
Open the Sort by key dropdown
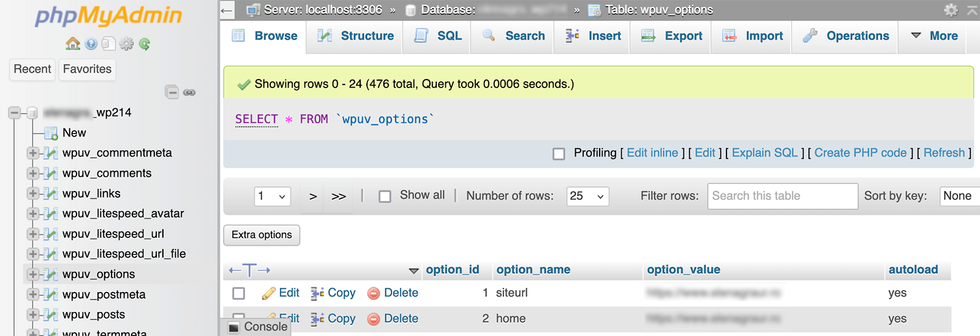point(960,196)
